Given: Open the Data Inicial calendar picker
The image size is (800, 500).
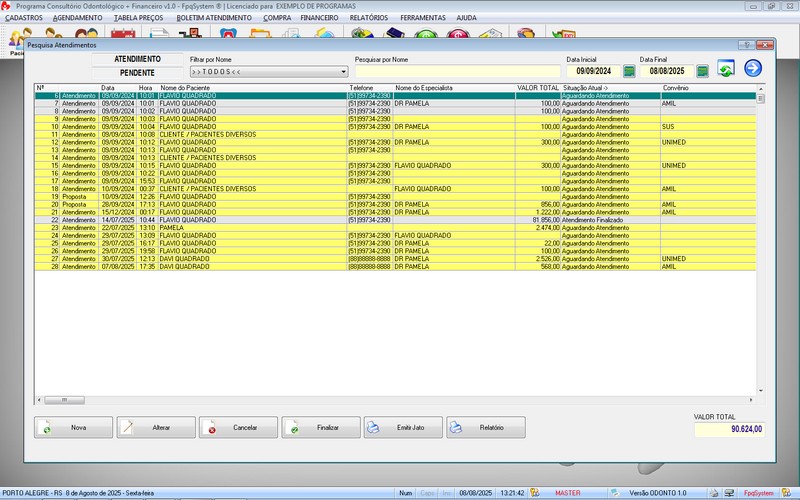Looking at the screenshot, I should (629, 71).
